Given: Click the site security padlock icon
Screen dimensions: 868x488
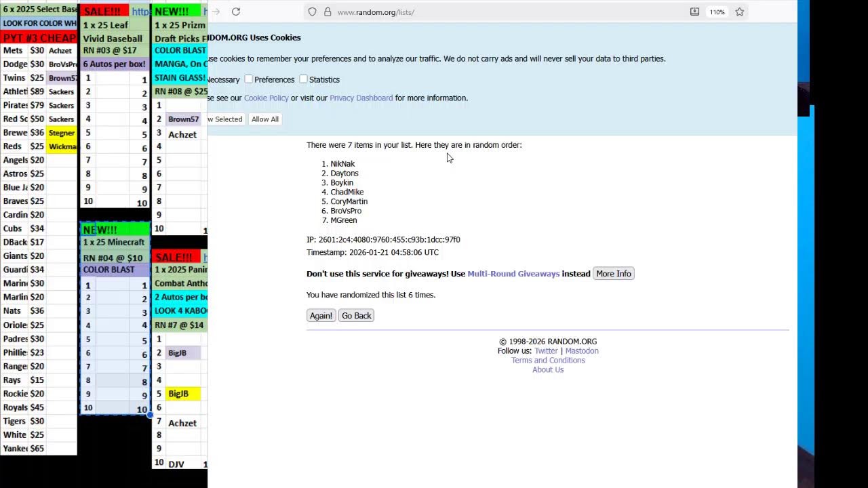Looking at the screenshot, I should [328, 12].
